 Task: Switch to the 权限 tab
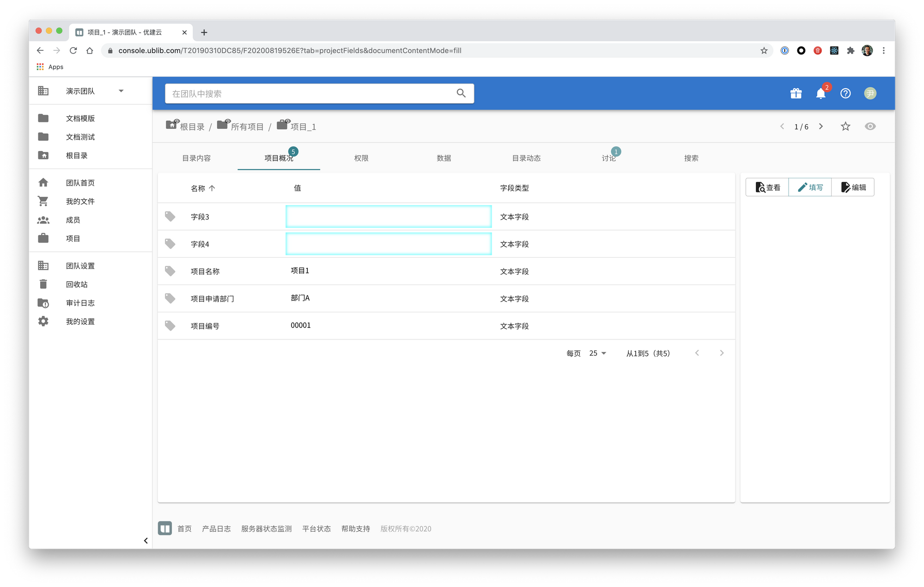coord(361,158)
